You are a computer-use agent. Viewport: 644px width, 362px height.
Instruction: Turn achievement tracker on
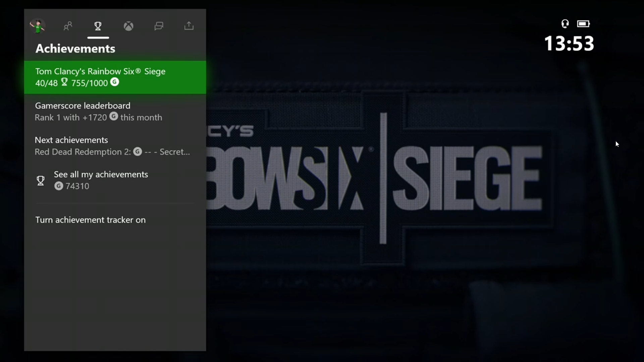tap(115, 220)
